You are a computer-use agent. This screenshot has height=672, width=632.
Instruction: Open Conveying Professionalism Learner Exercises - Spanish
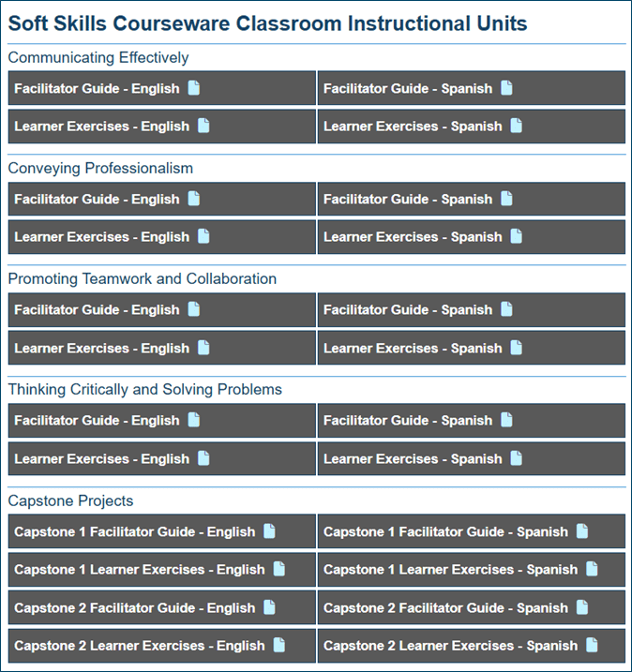413,237
